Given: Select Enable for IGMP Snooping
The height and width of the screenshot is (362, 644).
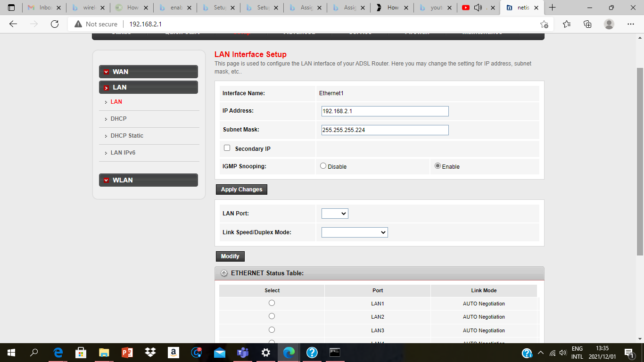Looking at the screenshot, I should point(438,166).
